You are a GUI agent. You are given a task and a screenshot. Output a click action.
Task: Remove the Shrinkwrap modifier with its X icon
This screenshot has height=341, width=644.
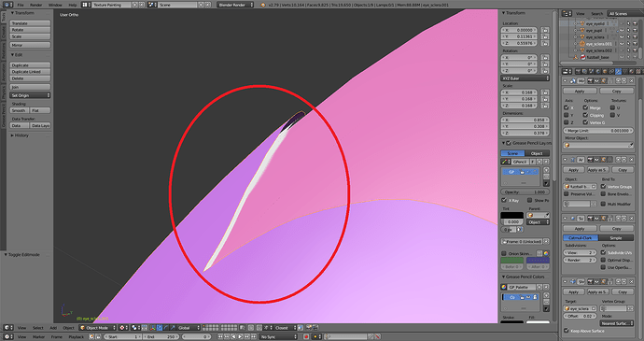tap(631, 282)
